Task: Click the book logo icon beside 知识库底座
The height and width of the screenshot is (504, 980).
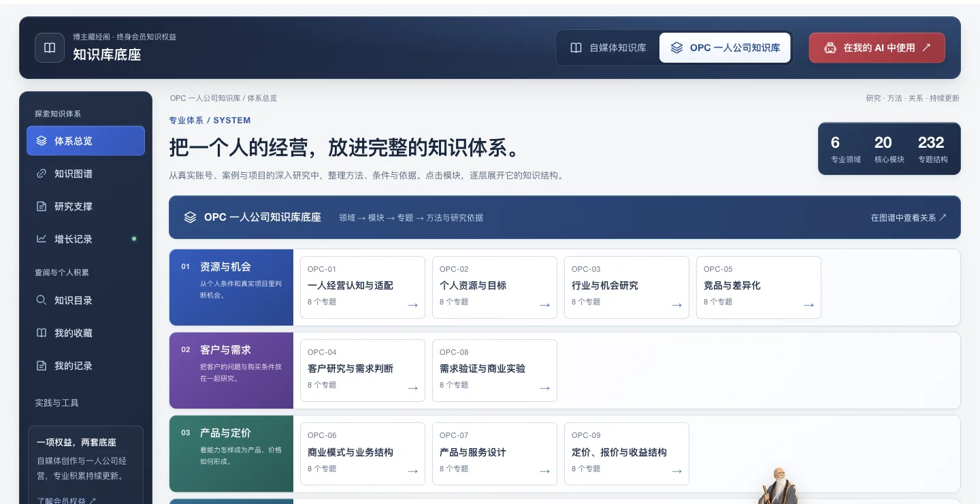Action: pyautogui.click(x=50, y=48)
